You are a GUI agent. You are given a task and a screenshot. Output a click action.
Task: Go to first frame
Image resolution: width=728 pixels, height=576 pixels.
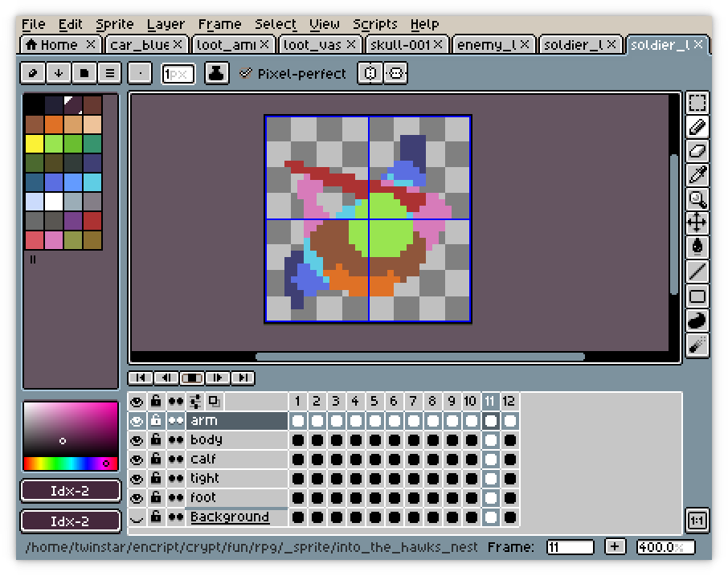pos(140,378)
